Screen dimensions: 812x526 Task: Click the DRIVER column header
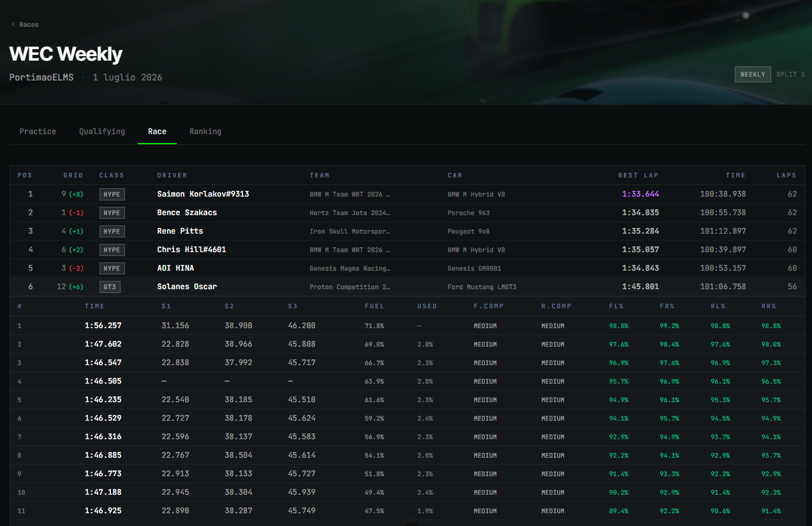tap(172, 176)
